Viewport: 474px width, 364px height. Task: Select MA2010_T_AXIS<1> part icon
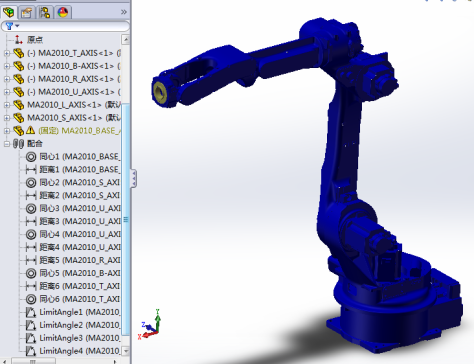19,53
